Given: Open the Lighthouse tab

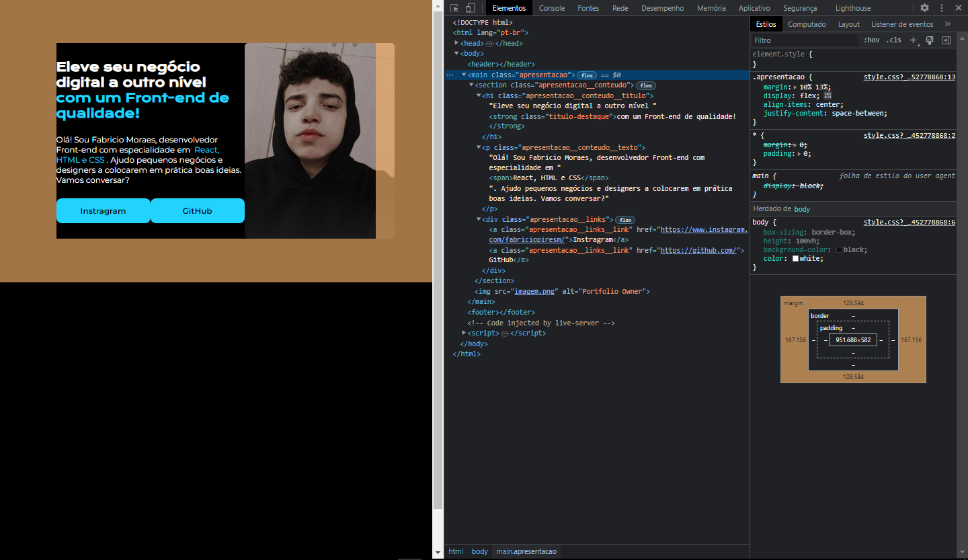Looking at the screenshot, I should (x=853, y=8).
